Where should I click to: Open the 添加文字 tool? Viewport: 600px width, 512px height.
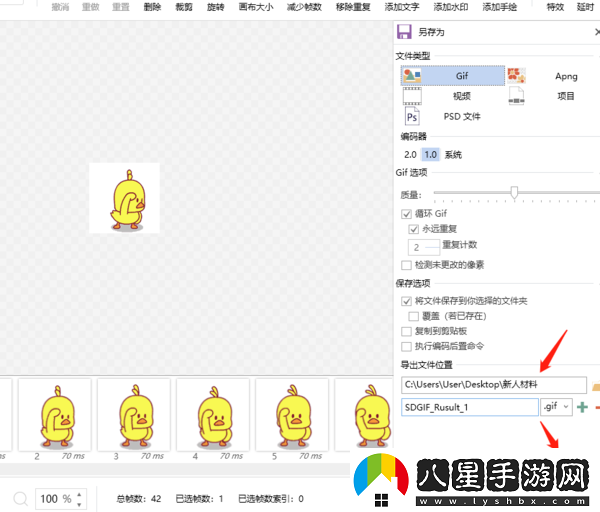(402, 7)
